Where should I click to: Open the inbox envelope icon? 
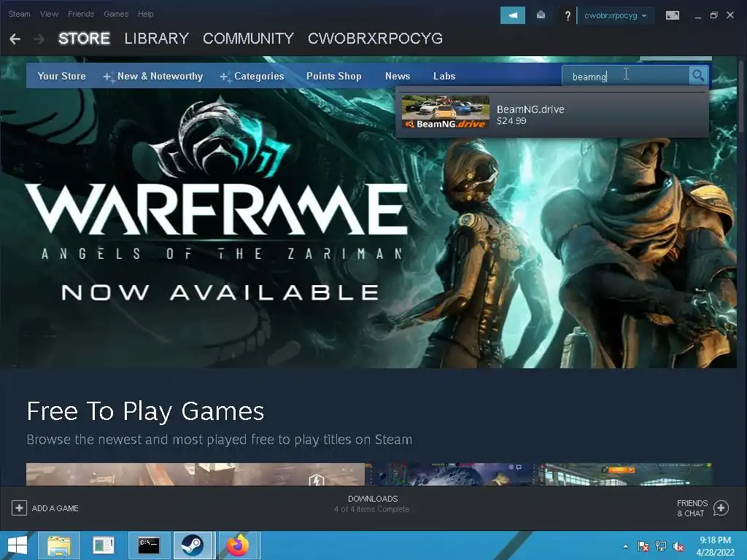point(541,15)
